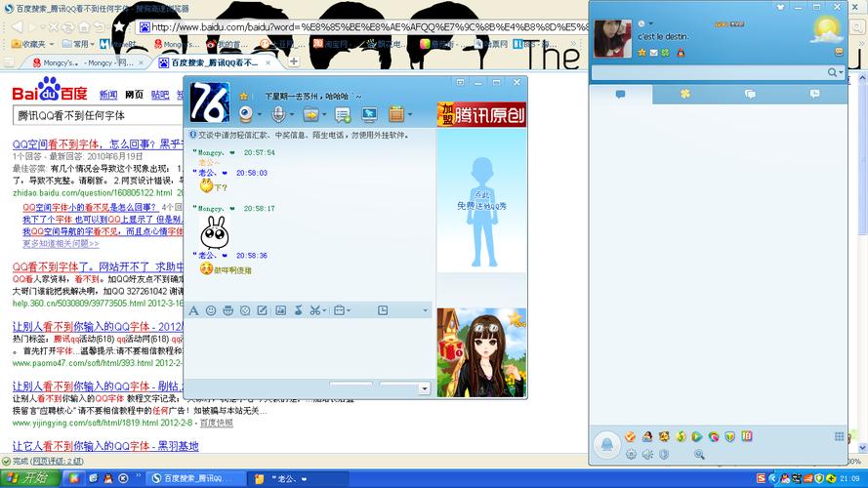Viewport: 868px width, 488px height.
Task: Expand voice call options arrow
Action: 292,115
